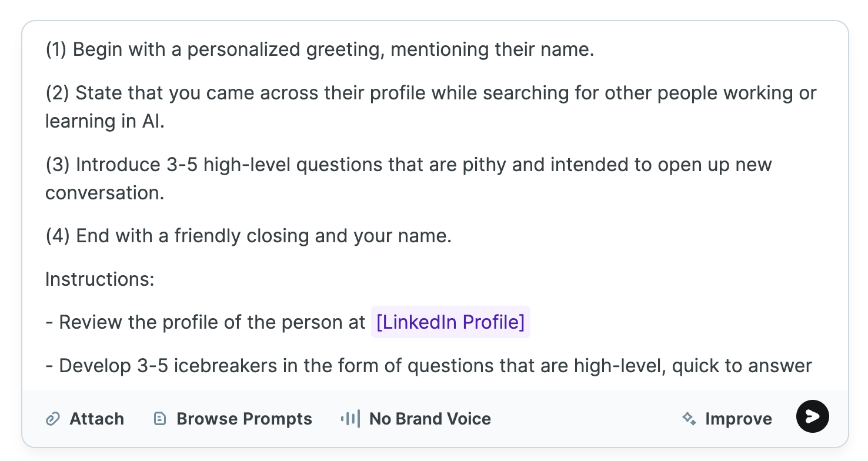The image size is (868, 461).
Task: Place cursor in the personalized greeting line
Action: (x=320, y=49)
